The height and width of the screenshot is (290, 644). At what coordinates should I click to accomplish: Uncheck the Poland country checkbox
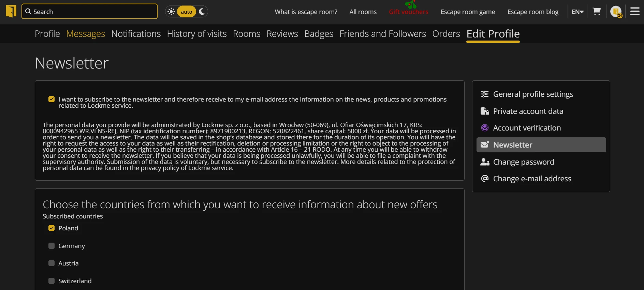52,228
